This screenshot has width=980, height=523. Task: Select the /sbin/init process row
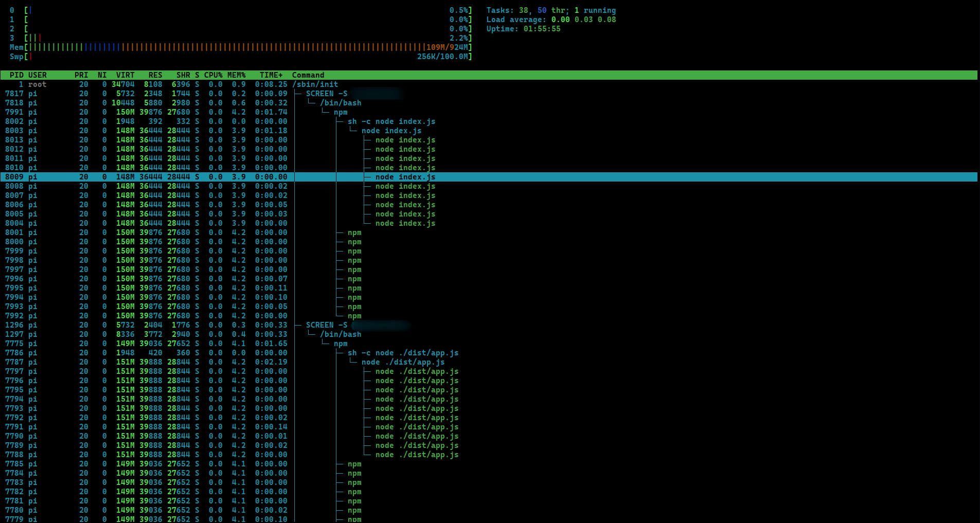tap(489, 84)
